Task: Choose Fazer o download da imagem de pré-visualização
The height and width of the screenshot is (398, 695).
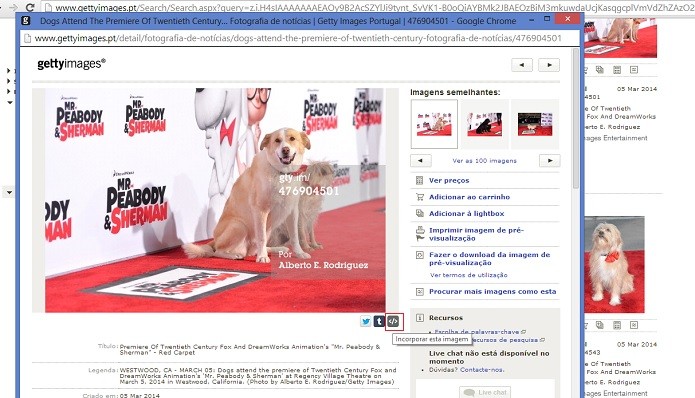Action: coord(489,258)
